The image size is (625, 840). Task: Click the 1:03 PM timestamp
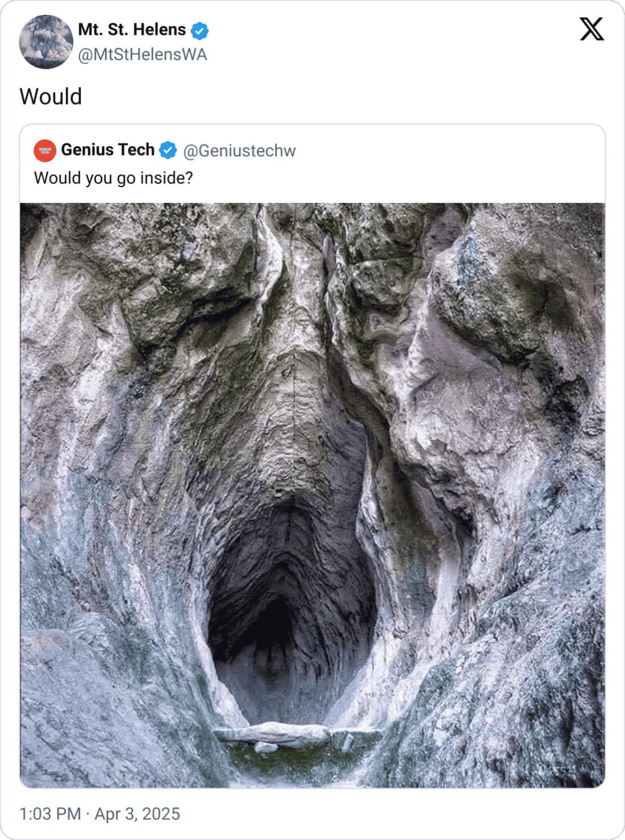(50, 814)
